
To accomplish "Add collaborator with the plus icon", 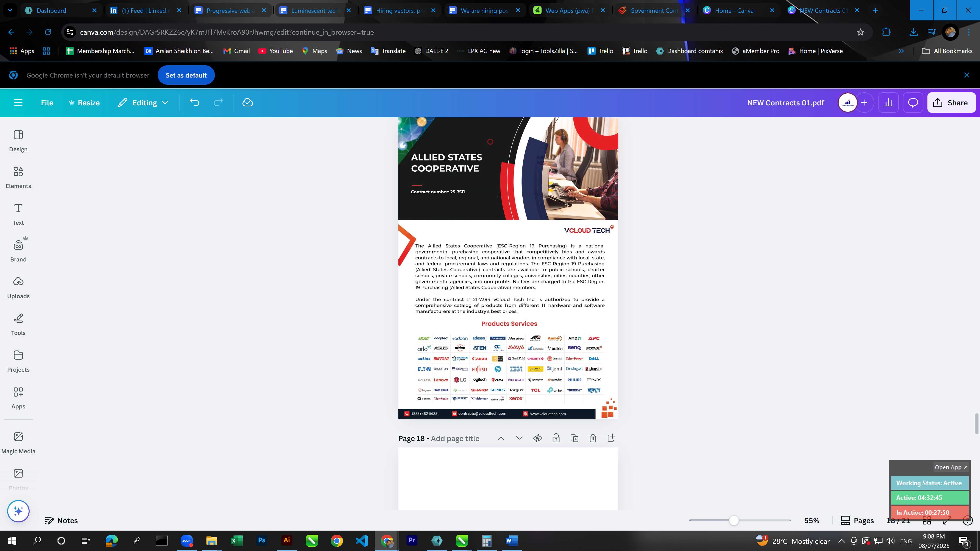I will 864,103.
